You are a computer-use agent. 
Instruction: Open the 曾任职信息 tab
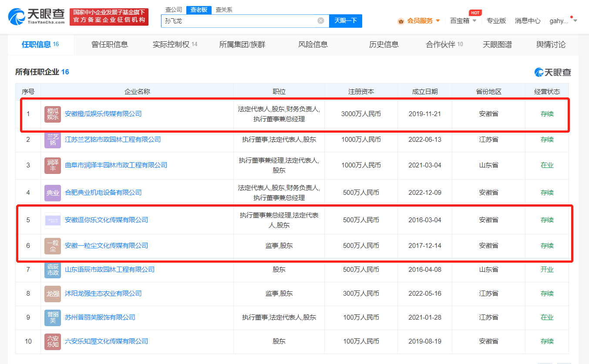pyautogui.click(x=110, y=44)
